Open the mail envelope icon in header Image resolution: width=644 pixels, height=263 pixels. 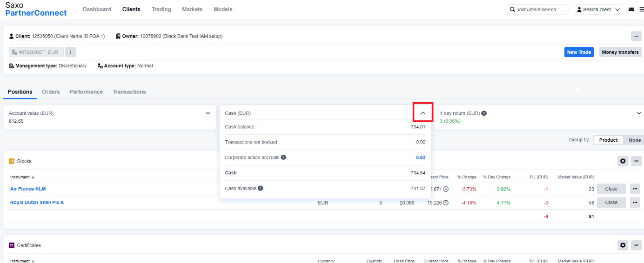click(631, 9)
